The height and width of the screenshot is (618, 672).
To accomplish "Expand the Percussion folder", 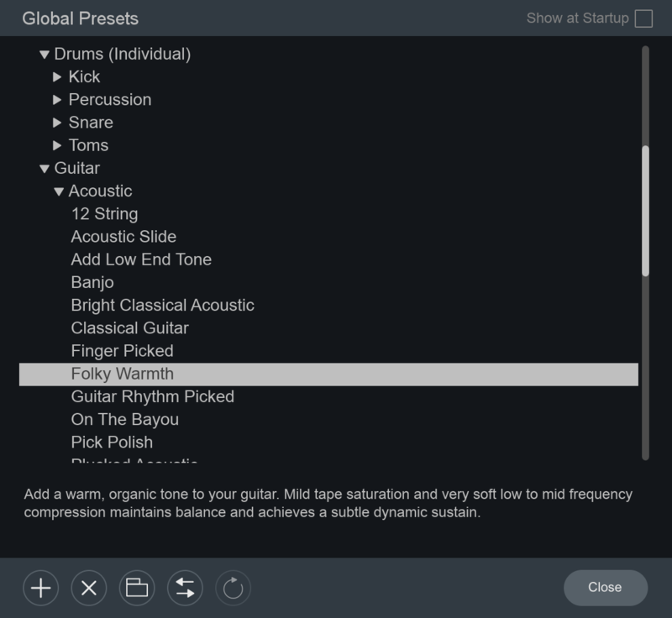I will point(57,100).
